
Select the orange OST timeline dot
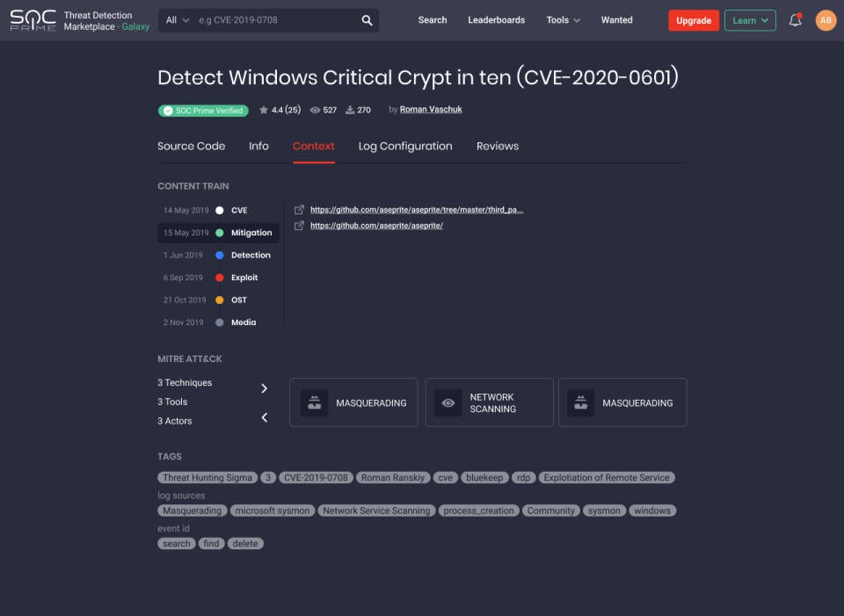click(220, 301)
